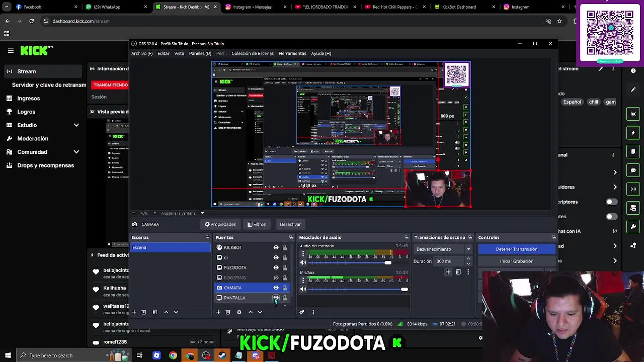
Task: Unlock the KICKBOT source lock icon
Action: point(285,247)
